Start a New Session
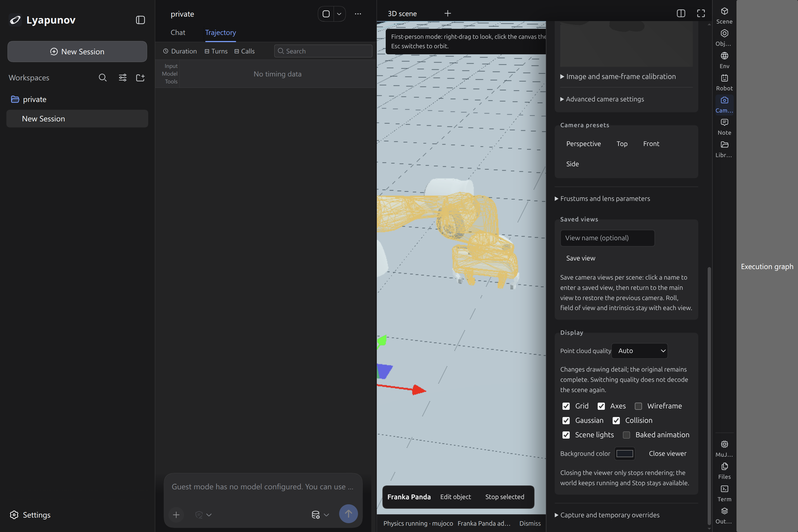798x532 pixels. [77, 52]
